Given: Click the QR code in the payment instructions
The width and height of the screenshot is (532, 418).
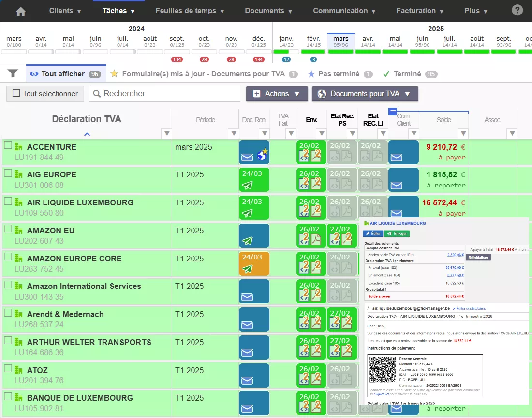Looking at the screenshot, I should point(383,370).
